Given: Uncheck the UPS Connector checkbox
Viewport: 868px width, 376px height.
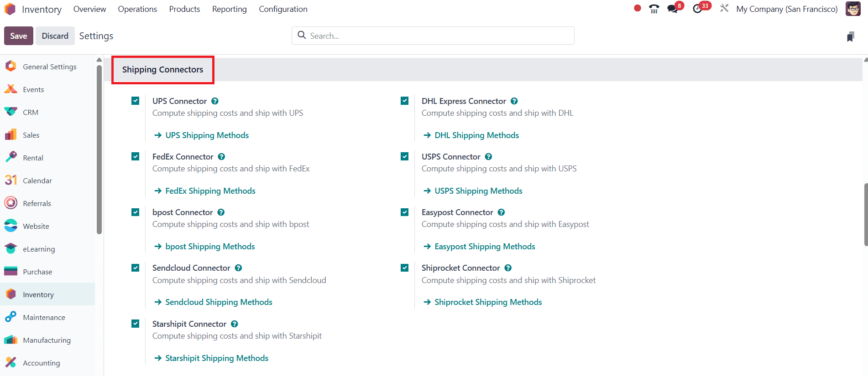Looking at the screenshot, I should coord(136,101).
